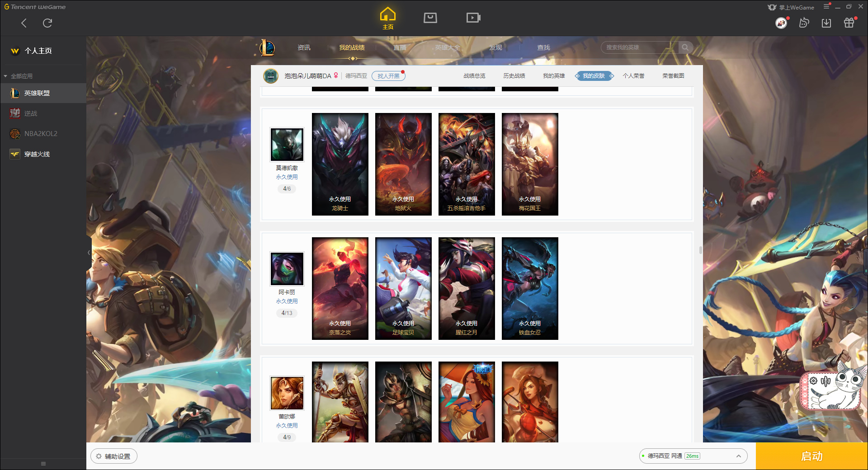Open the home (主页) icon
This screenshot has width=868, height=470.
pyautogui.click(x=388, y=18)
